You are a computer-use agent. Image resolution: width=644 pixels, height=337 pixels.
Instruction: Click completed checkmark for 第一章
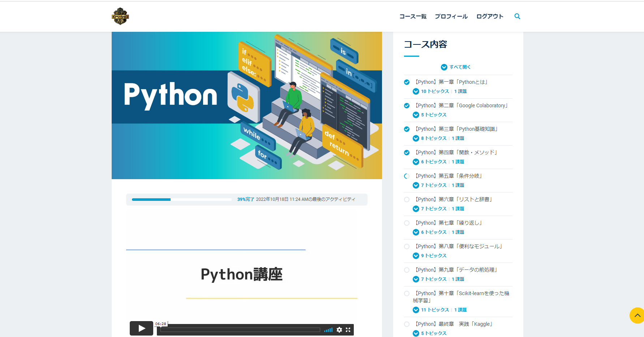(407, 82)
